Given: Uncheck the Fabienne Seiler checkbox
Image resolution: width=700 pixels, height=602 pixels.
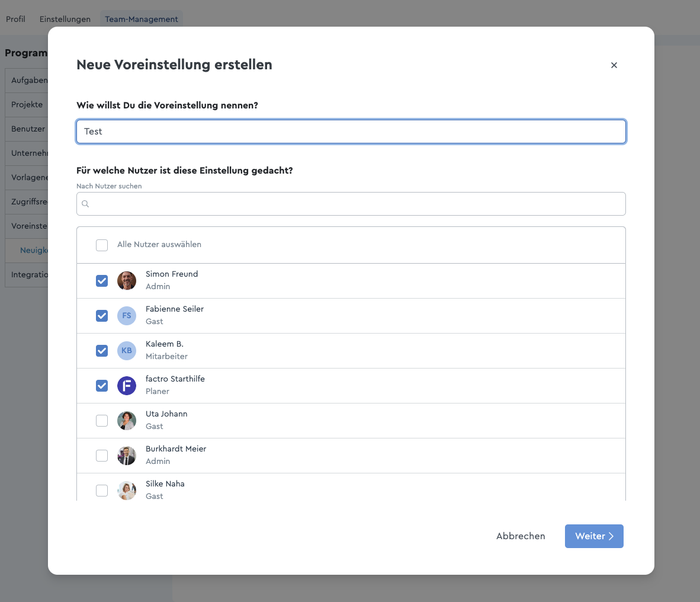Looking at the screenshot, I should (102, 316).
